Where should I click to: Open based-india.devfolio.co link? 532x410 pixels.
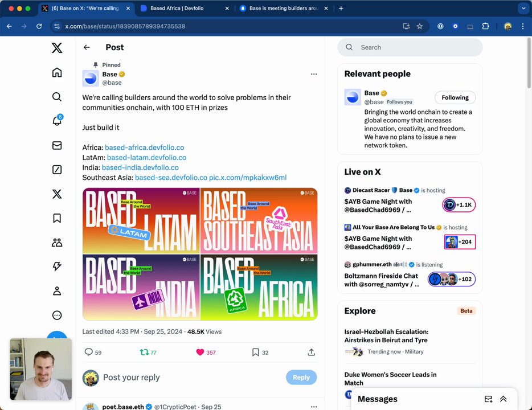(x=140, y=167)
